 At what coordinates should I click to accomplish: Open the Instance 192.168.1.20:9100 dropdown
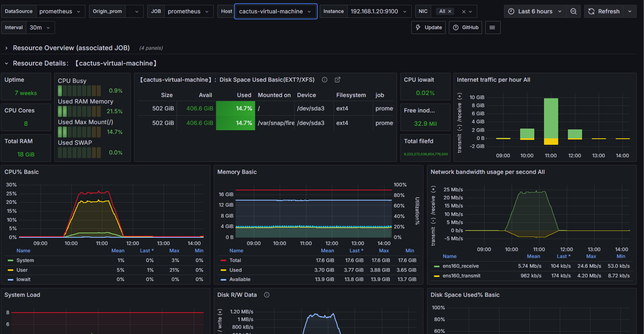(x=379, y=11)
